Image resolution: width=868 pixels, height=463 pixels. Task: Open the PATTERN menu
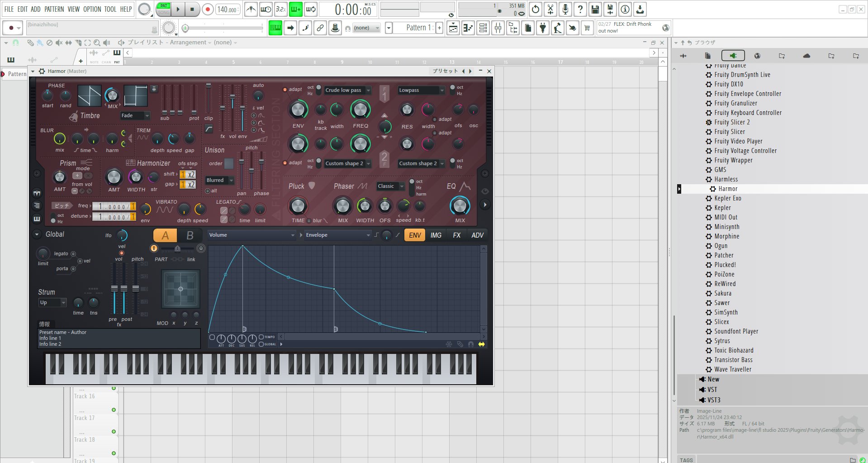click(54, 9)
